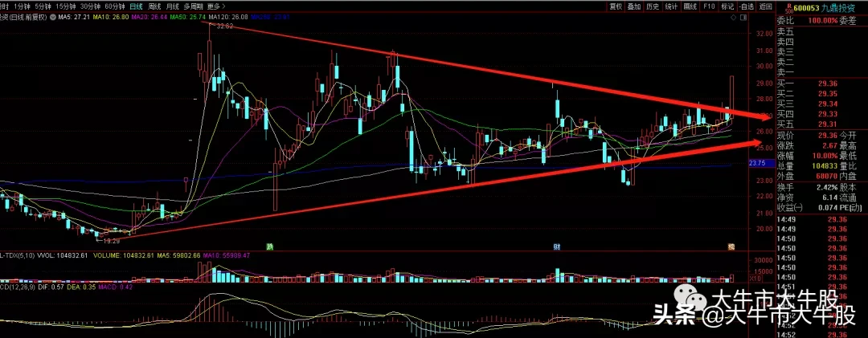The height and width of the screenshot is (338, 868).
Task: Open the 历史 toolbar button
Action: coord(652,6)
